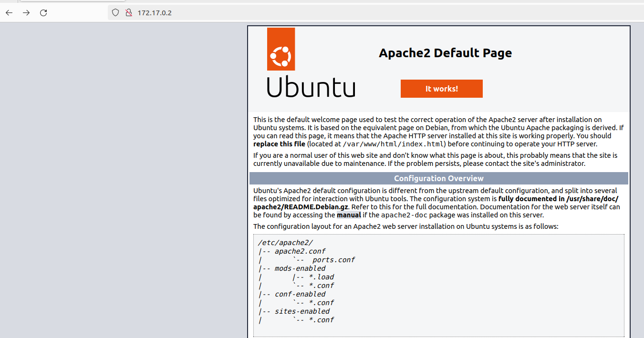
Task: Click the Configuration Overview section header
Action: click(439, 178)
